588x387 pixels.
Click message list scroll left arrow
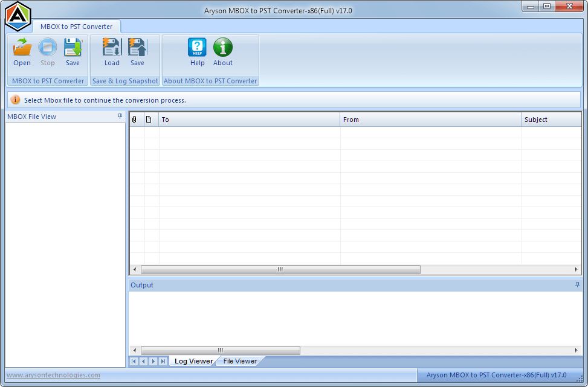(135, 269)
